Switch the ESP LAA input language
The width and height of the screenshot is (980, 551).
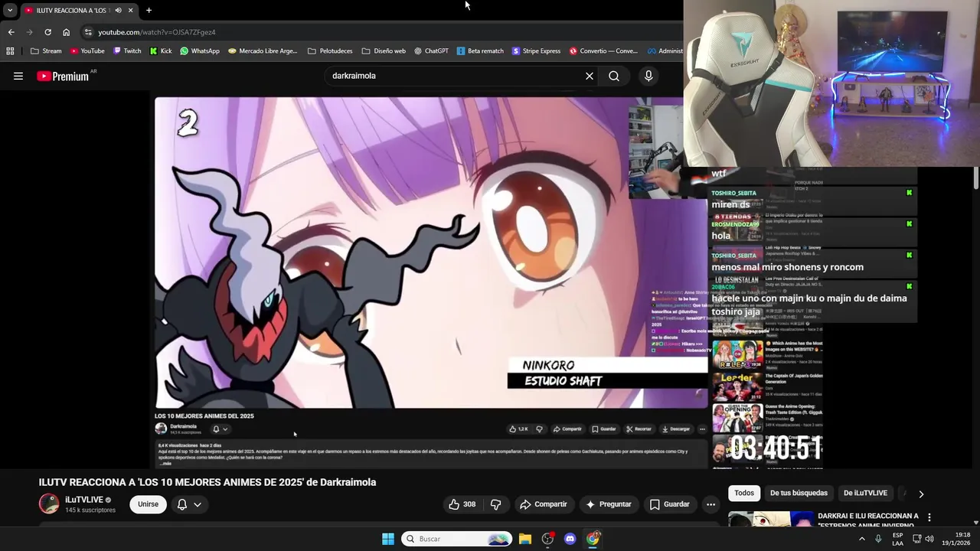tap(897, 539)
